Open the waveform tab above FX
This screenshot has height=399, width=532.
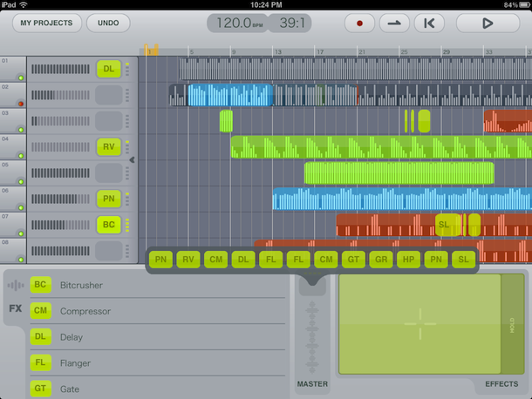pyautogui.click(x=16, y=285)
